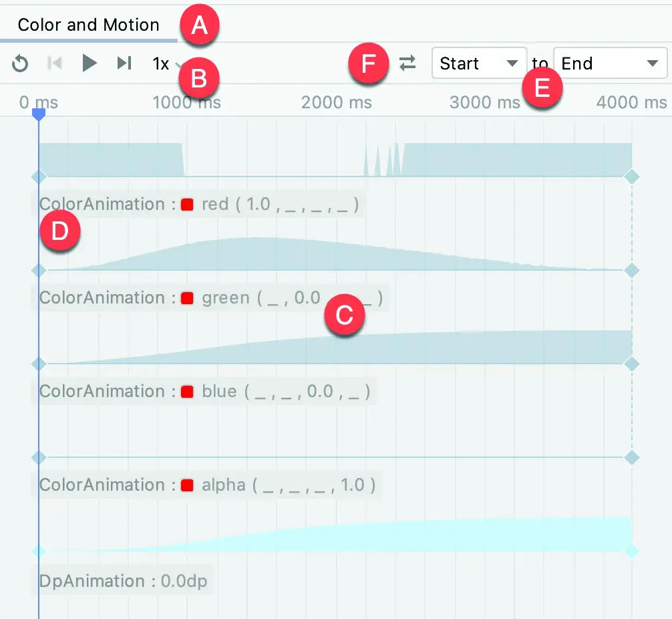Open the End state dropdown
The image size is (672, 619).
pyautogui.click(x=611, y=63)
